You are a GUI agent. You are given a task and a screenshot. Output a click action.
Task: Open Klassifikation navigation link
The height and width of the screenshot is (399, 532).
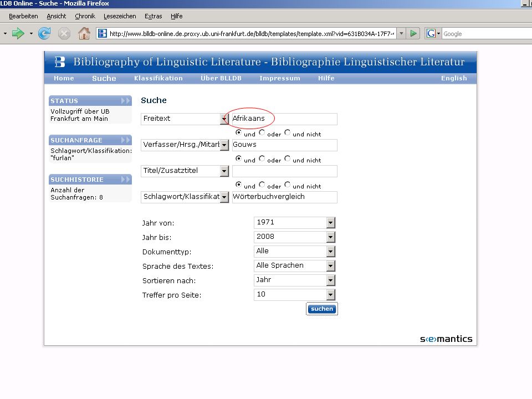(158, 78)
